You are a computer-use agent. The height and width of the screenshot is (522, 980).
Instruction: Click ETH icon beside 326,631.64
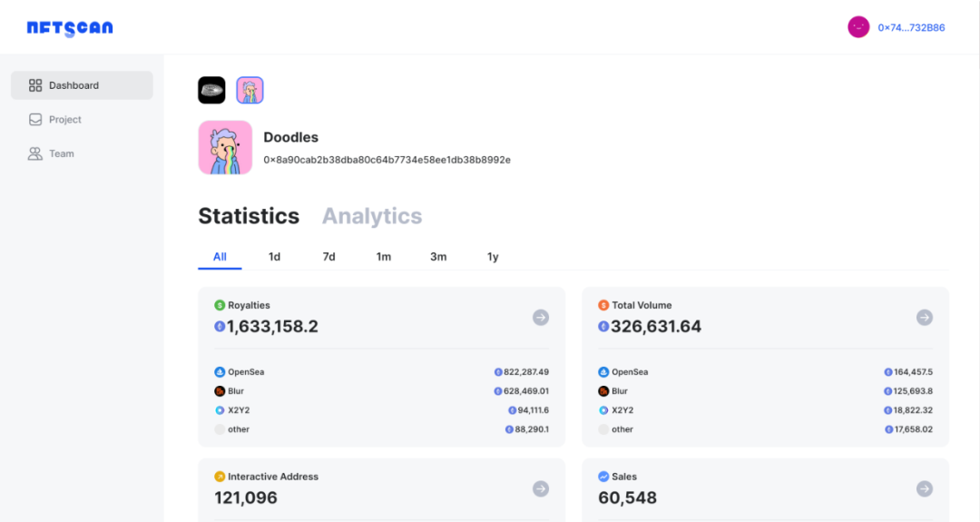coord(603,326)
